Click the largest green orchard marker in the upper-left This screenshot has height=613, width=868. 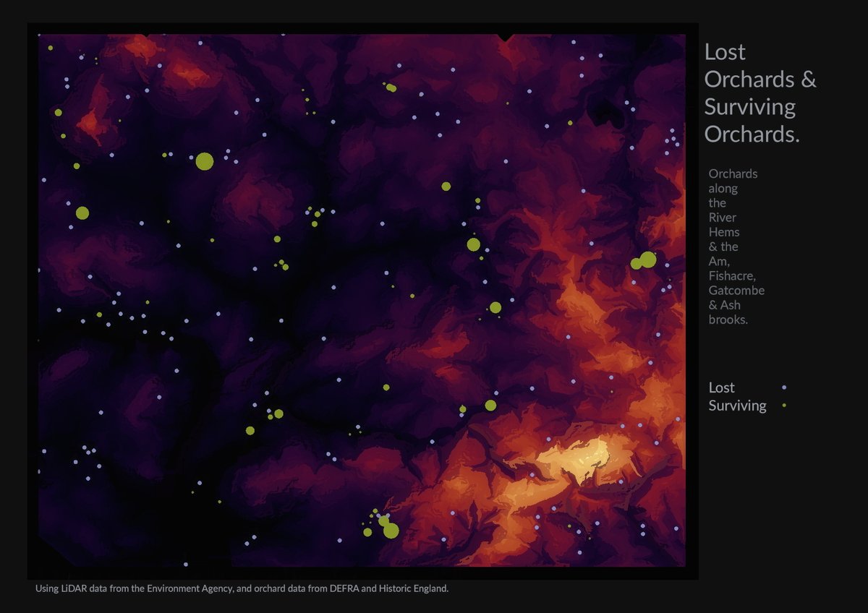coord(205,161)
